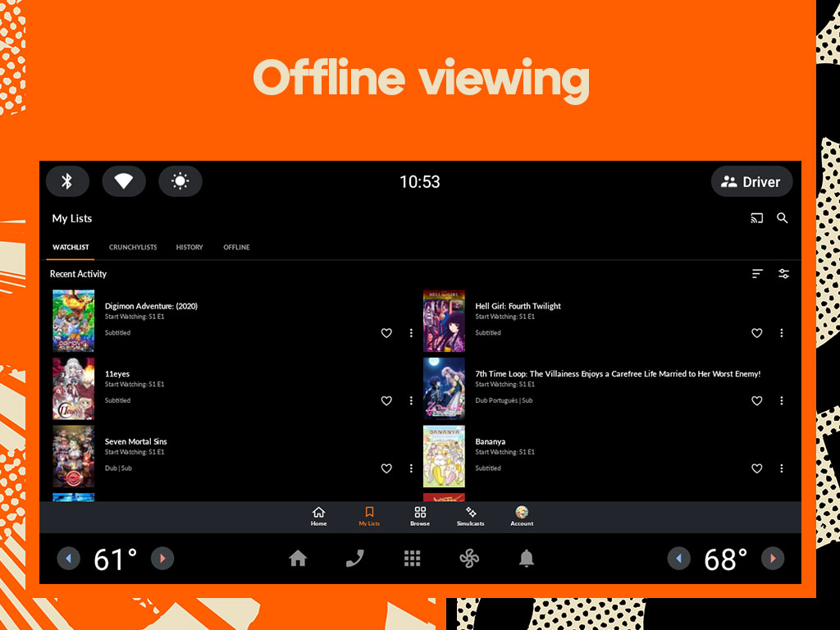Switch to the OFFLINE tab
The image size is (840, 630).
(x=236, y=247)
